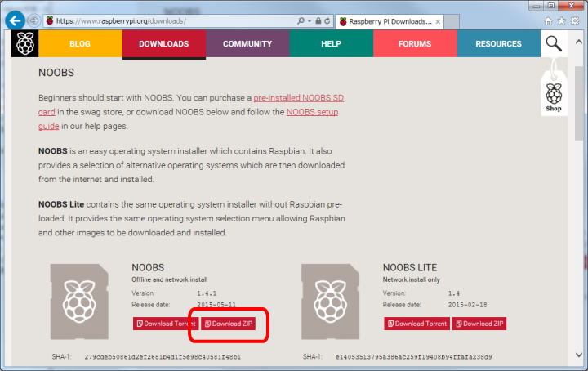Click the 'Offline and network install' text
588x371 pixels.
[170, 279]
